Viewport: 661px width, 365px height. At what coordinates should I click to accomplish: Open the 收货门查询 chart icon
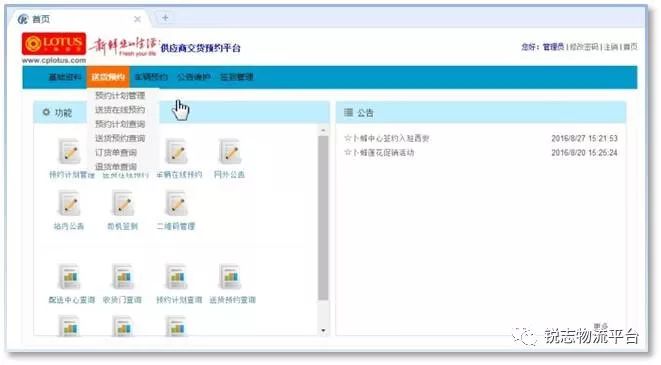pos(123,276)
